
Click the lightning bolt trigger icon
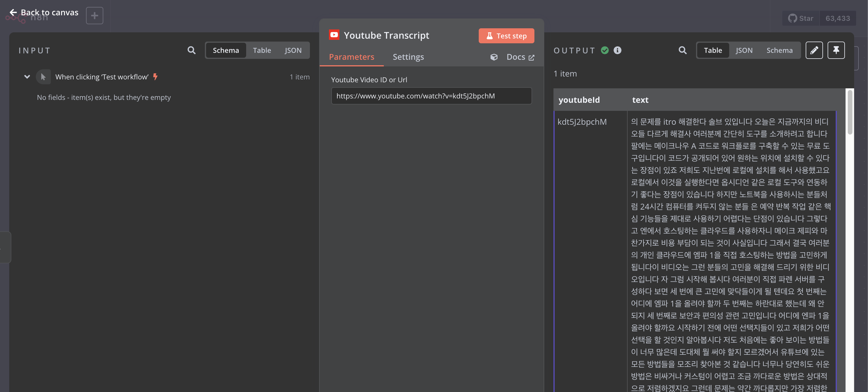pos(155,77)
